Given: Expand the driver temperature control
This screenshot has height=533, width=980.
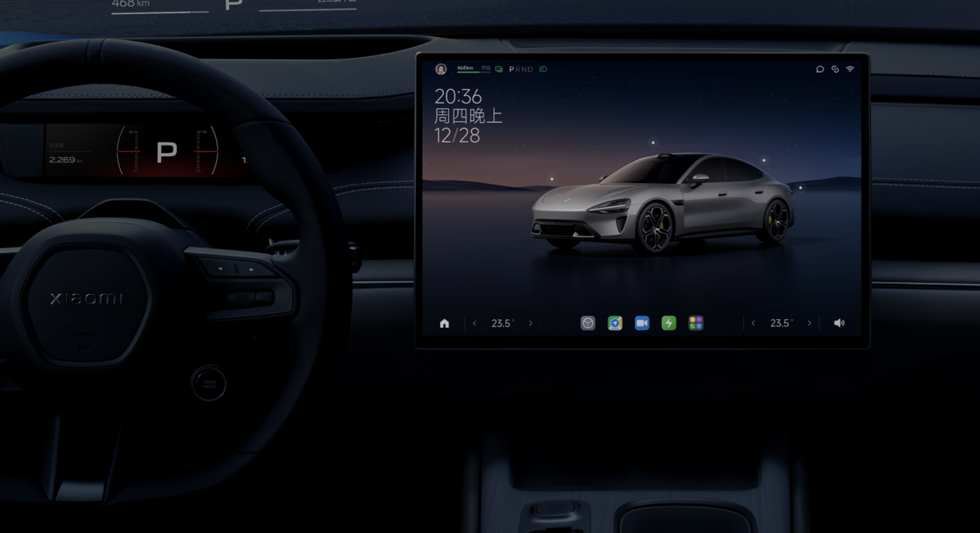Looking at the screenshot, I should 502,323.
